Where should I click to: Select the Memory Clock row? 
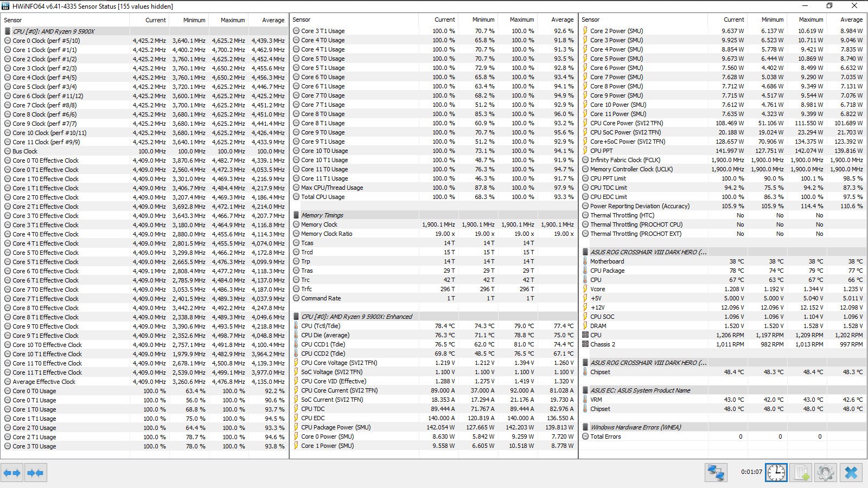tap(433, 224)
